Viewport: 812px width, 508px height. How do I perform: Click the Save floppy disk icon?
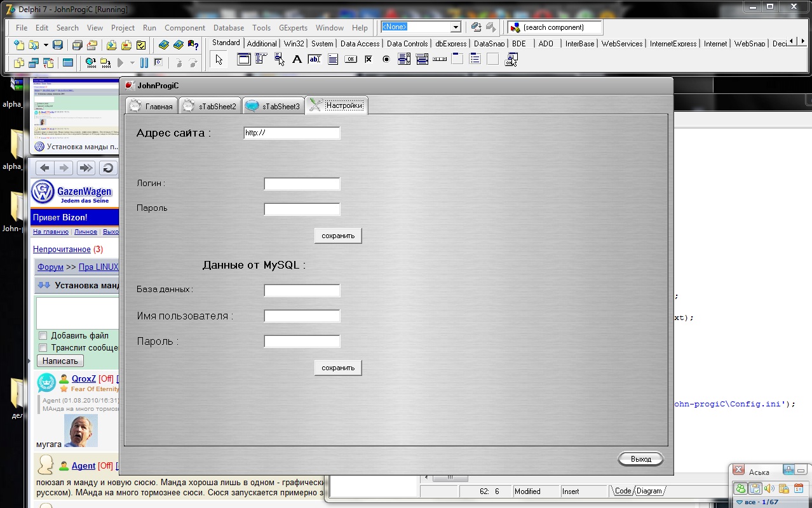[x=58, y=45]
